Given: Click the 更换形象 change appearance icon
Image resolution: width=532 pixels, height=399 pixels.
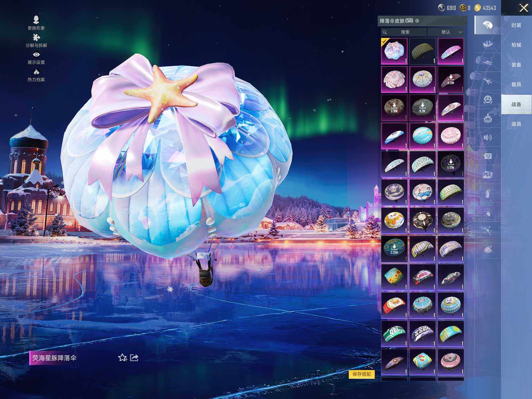Looking at the screenshot, I should [x=36, y=20].
